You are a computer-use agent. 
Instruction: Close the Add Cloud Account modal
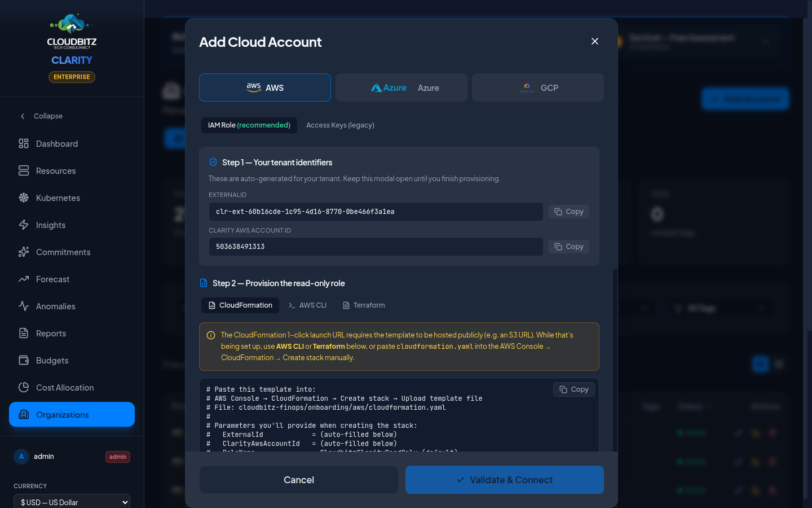[594, 41]
